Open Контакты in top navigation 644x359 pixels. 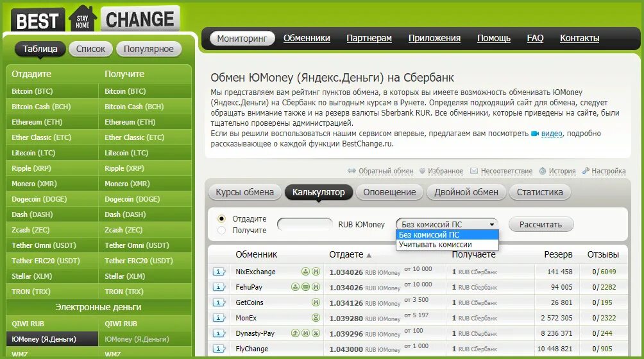coord(579,39)
